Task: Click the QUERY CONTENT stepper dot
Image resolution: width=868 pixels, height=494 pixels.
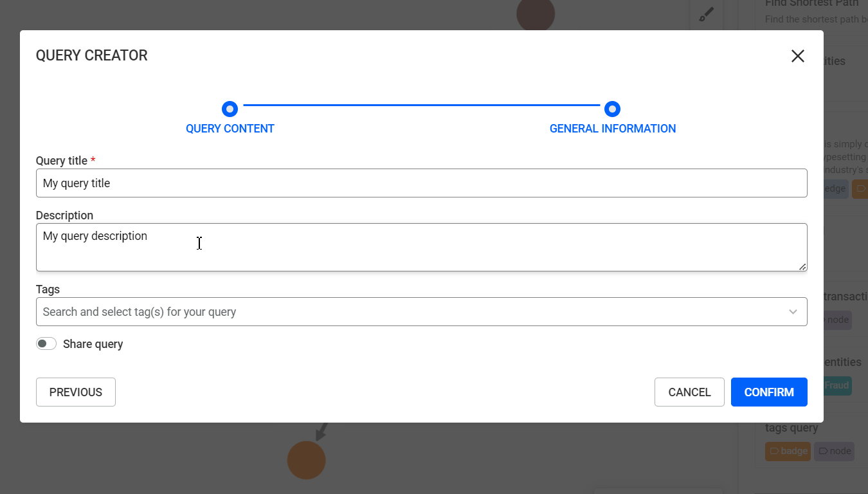Action: [230, 109]
